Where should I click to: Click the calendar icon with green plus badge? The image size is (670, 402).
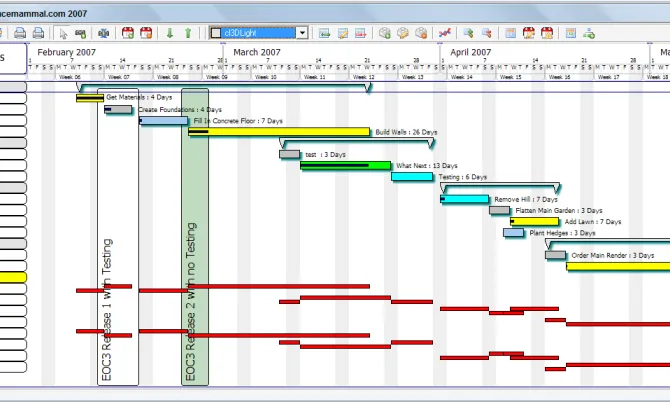[127, 33]
